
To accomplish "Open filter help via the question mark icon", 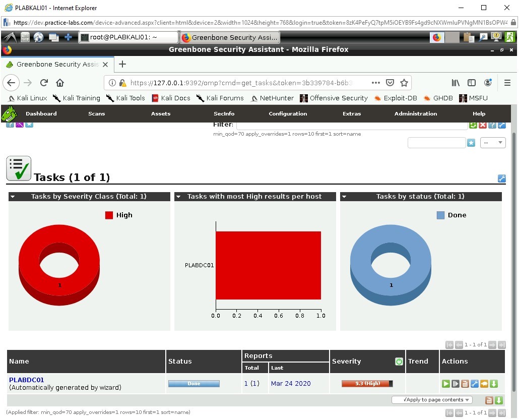I will pos(492,125).
